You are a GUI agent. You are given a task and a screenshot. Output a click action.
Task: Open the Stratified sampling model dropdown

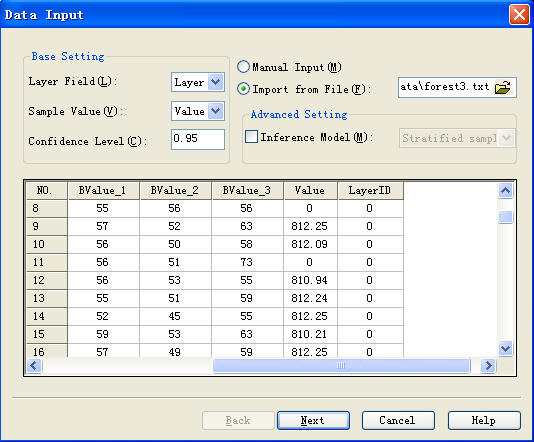point(507,138)
